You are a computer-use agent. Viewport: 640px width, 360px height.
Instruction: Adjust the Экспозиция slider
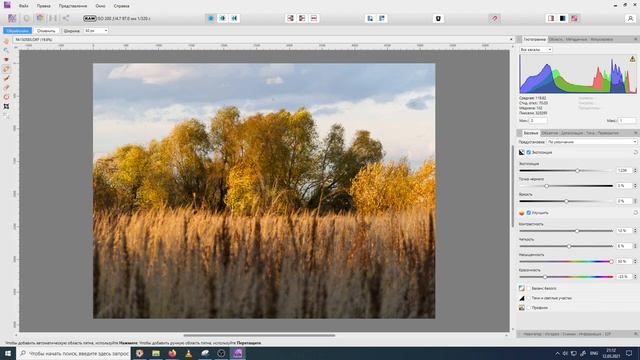(x=566, y=171)
